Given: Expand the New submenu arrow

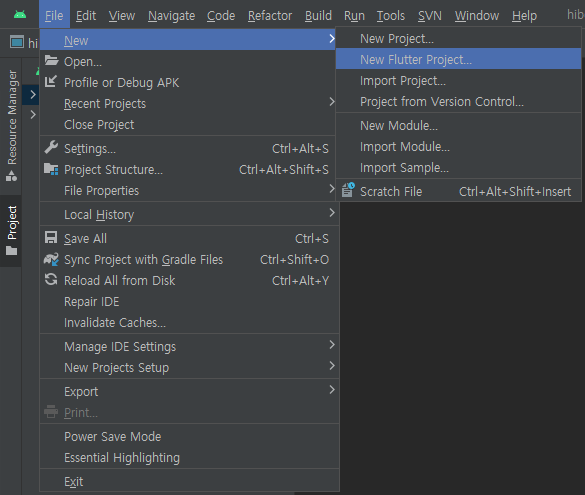Looking at the screenshot, I should (x=332, y=38).
